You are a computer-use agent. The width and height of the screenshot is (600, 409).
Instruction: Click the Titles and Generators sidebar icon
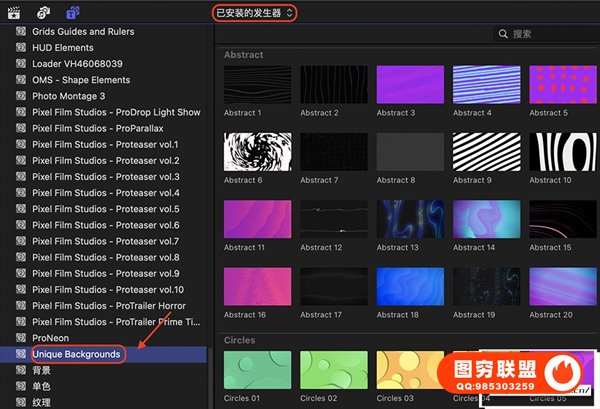click(74, 12)
